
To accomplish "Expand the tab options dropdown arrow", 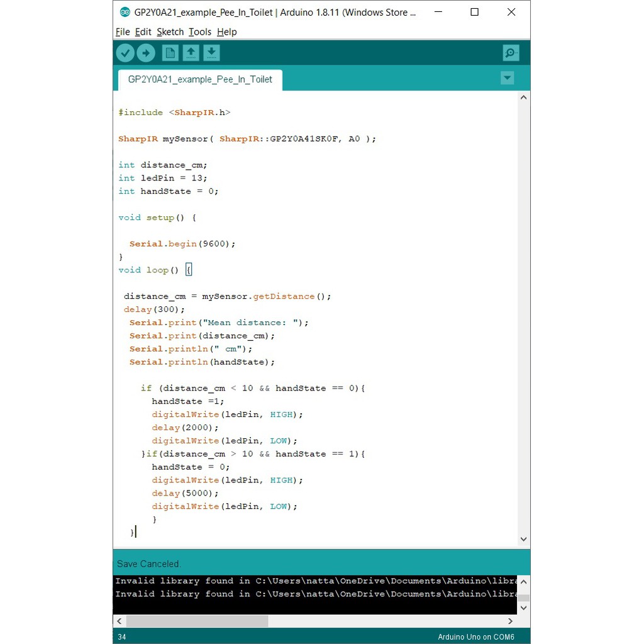I will pyautogui.click(x=507, y=78).
